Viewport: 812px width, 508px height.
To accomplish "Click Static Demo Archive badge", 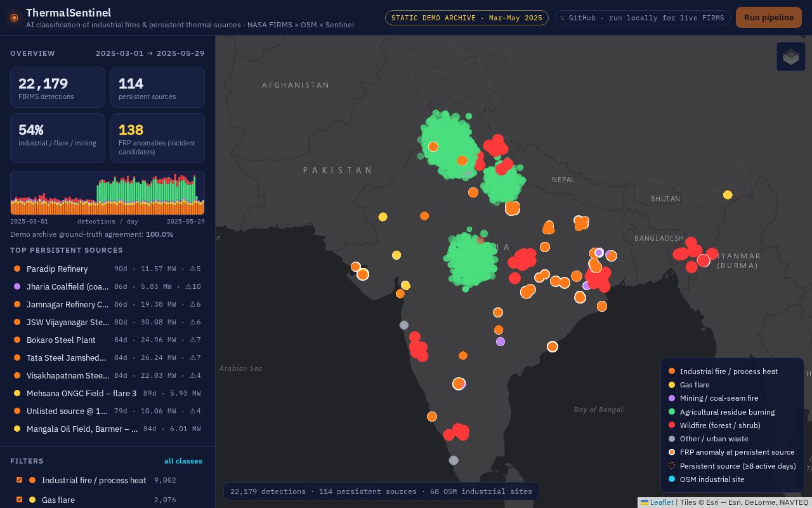I will tap(467, 18).
